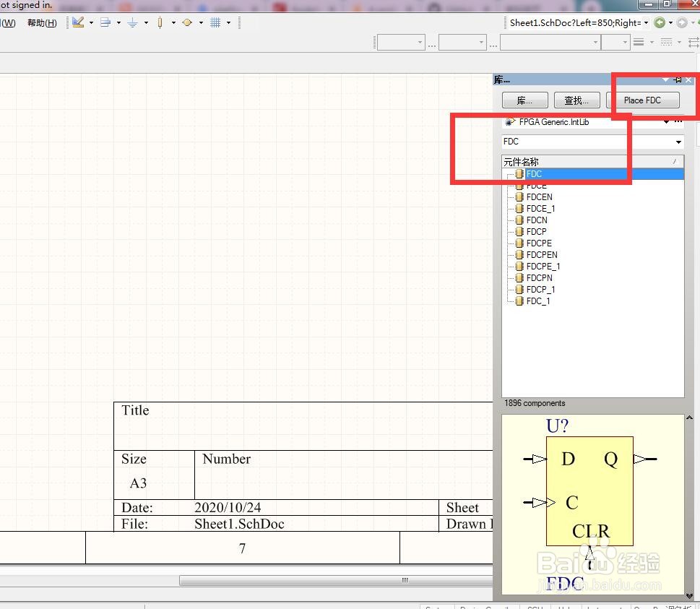This screenshot has height=609, width=700.
Task: Open the FPGA Generic.IntLib library dropdown
Action: (666, 121)
